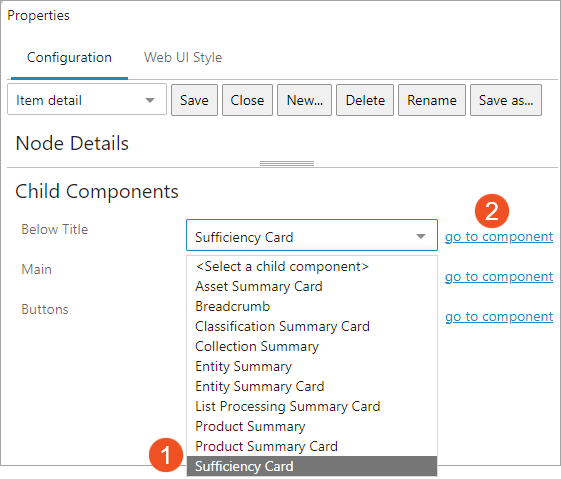Click the Save button

(x=194, y=100)
